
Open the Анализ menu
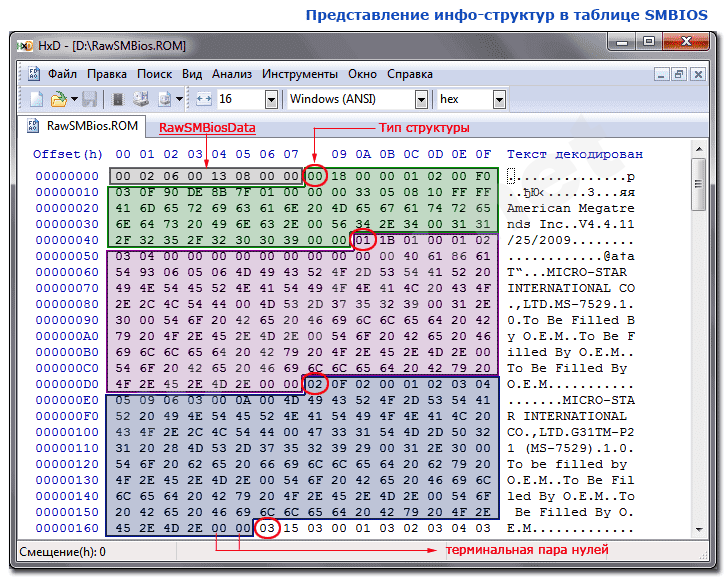[231, 74]
